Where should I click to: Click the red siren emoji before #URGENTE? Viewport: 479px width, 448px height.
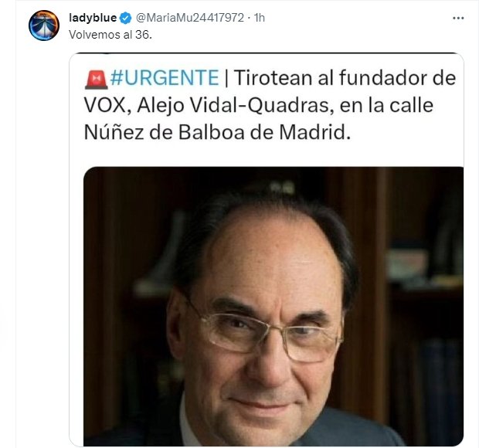pyautogui.click(x=97, y=79)
